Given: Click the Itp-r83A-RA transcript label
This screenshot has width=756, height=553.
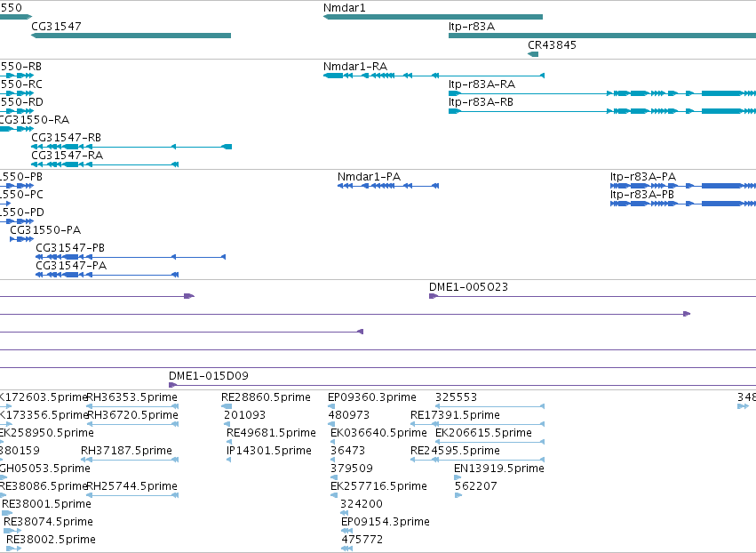Looking at the screenshot, I should 481,84.
